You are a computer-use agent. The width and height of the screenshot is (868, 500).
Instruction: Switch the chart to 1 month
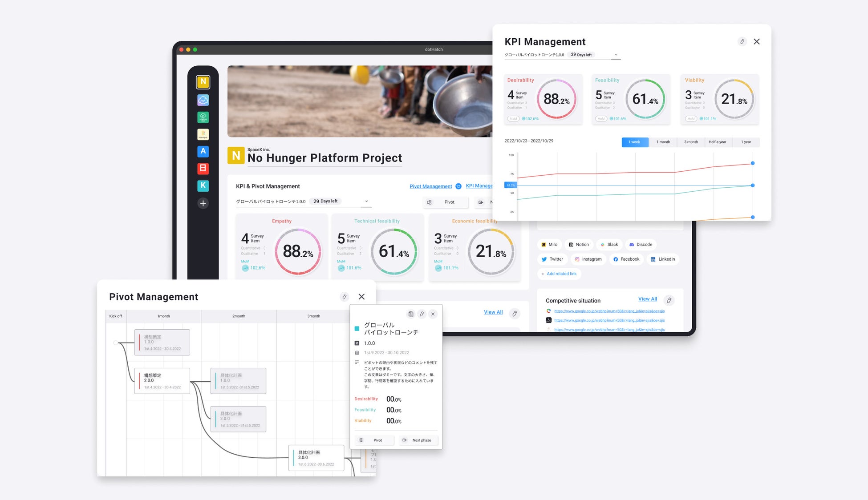(x=663, y=142)
